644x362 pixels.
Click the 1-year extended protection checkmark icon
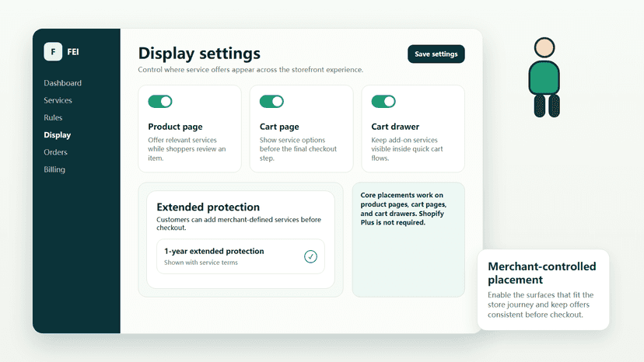(x=310, y=256)
